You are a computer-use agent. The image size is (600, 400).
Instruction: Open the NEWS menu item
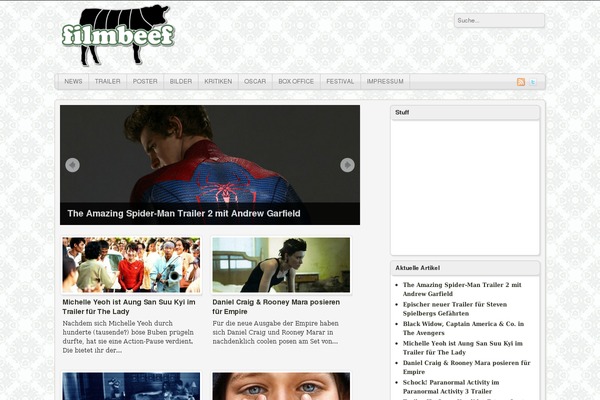[73, 82]
